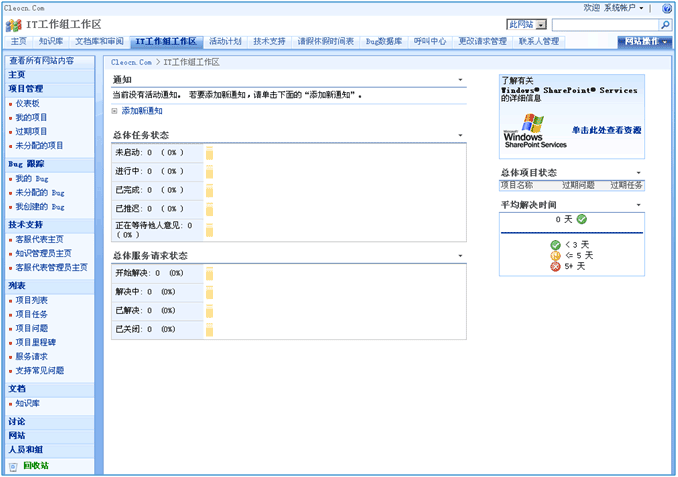Expand the 平均解决时间 web part menu

coord(639,203)
